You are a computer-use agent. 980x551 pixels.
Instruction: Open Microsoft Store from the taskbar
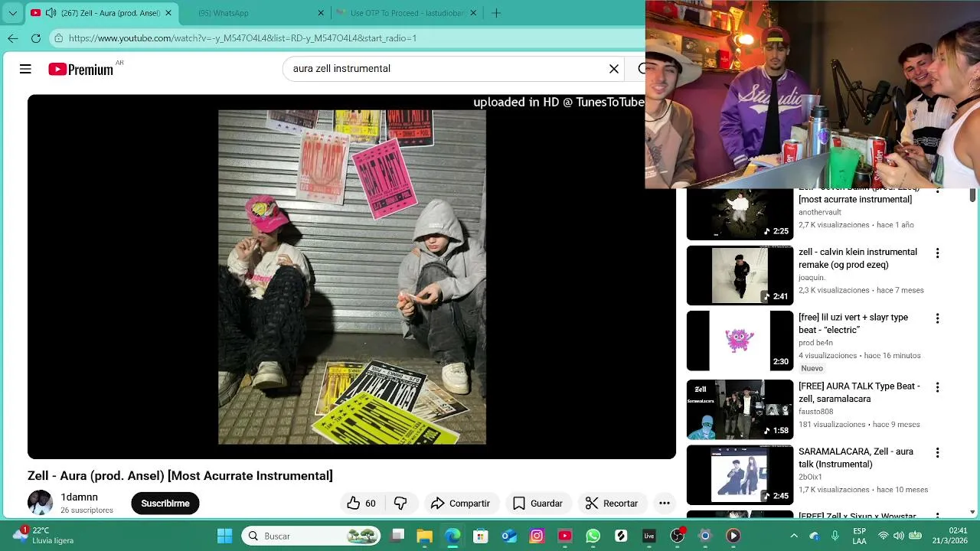coord(481,536)
